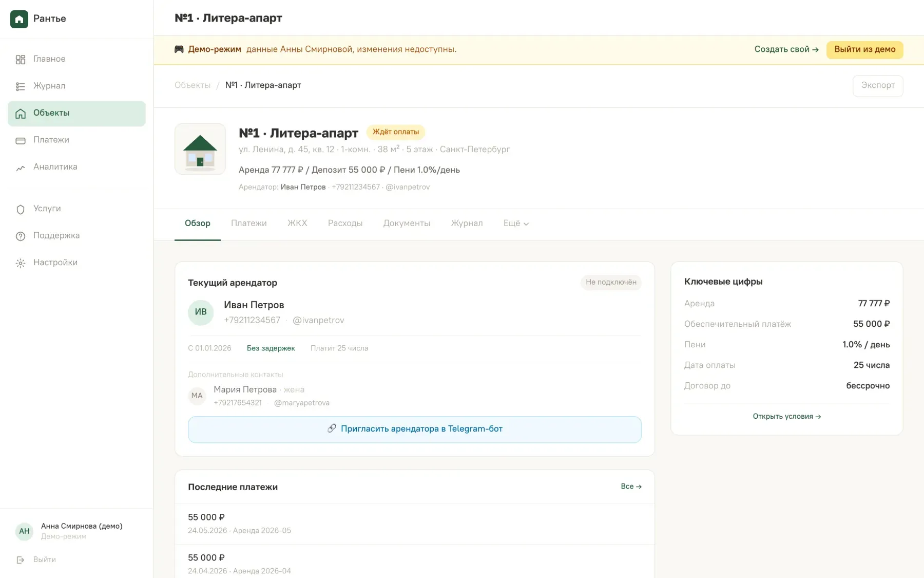Select the Обзор tab

198,223
